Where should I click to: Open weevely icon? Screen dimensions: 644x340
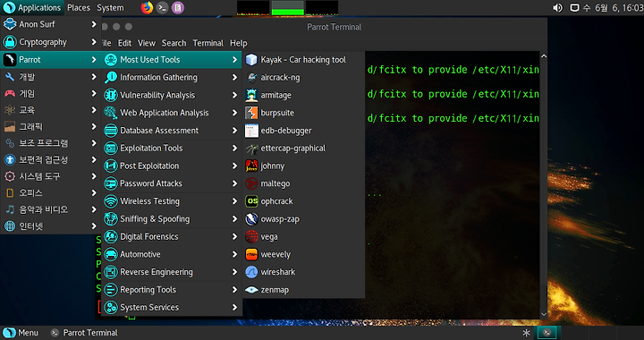(251, 254)
